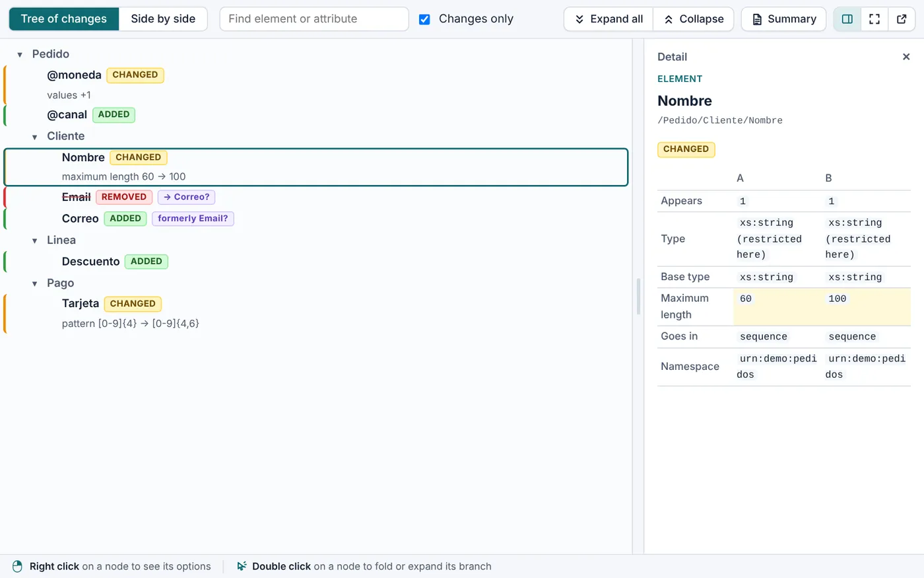924x578 pixels.
Task: Click the panel splitter handle
Action: click(638, 297)
